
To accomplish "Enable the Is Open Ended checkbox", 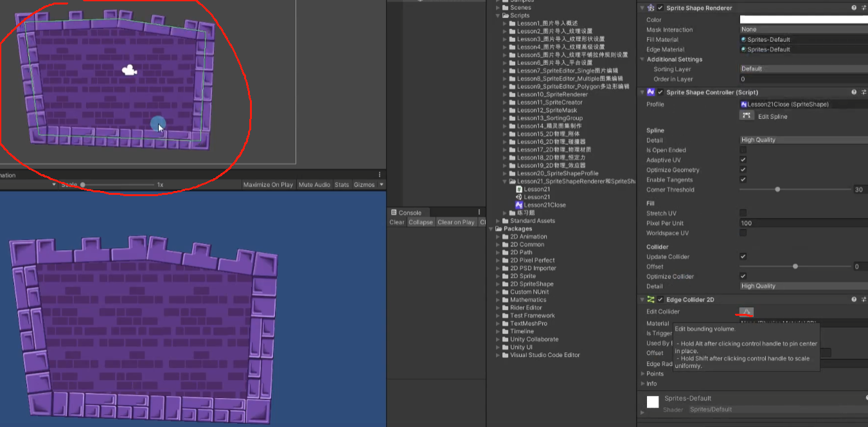I will [x=743, y=149].
